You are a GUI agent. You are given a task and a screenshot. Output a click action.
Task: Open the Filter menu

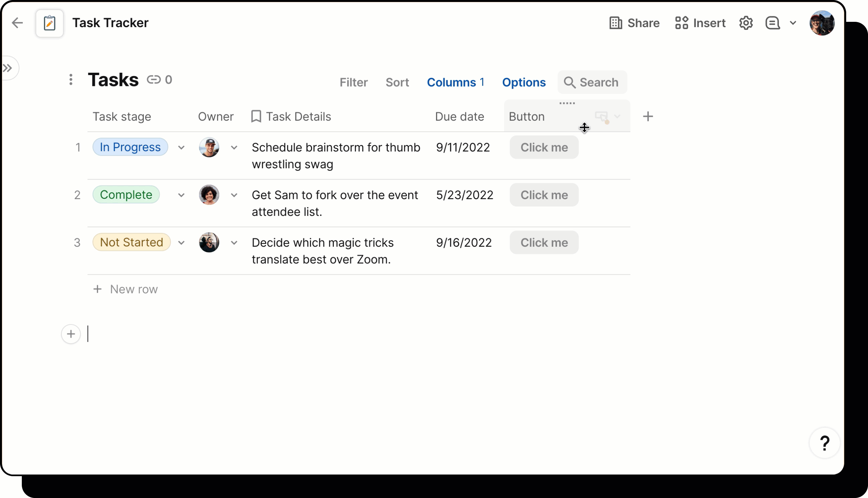[x=353, y=82]
